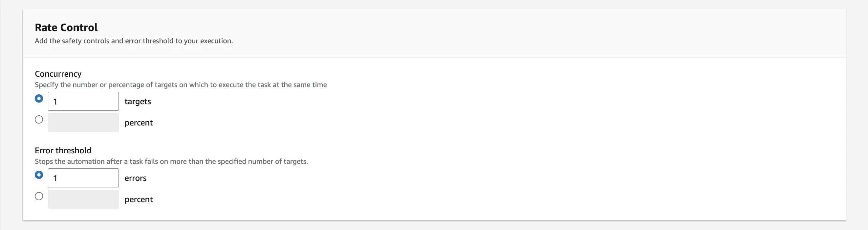Viewport: 868px width, 230px height.
Task: Click the targets label beside the input
Action: (x=138, y=101)
